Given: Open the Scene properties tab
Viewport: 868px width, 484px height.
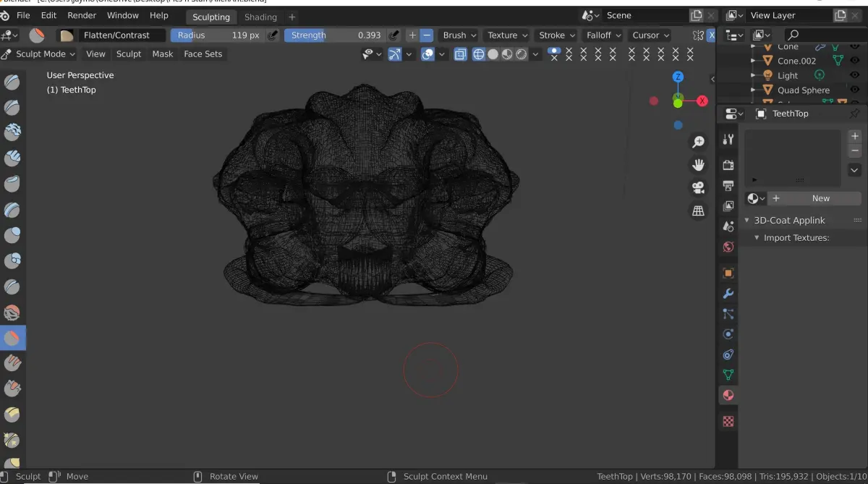Looking at the screenshot, I should click(728, 226).
